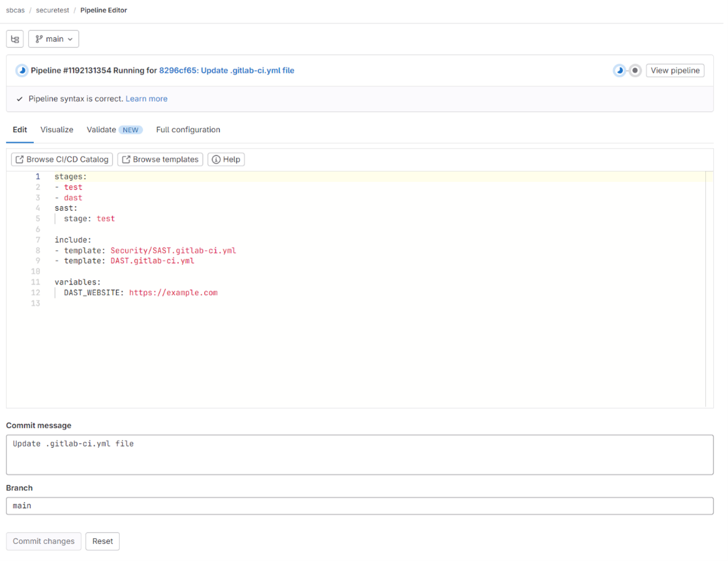The image size is (728, 561).
Task: Click Security/SAST.gitlab-ci.yml template value
Action: (x=173, y=251)
